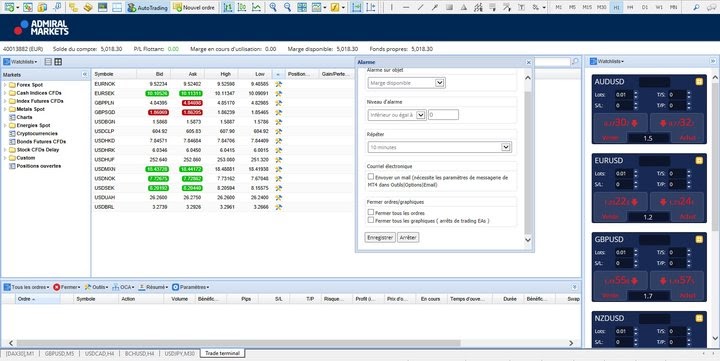Toggle the Navigator panel icon
The height and width of the screenshot is (361, 720).
tap(73, 7)
